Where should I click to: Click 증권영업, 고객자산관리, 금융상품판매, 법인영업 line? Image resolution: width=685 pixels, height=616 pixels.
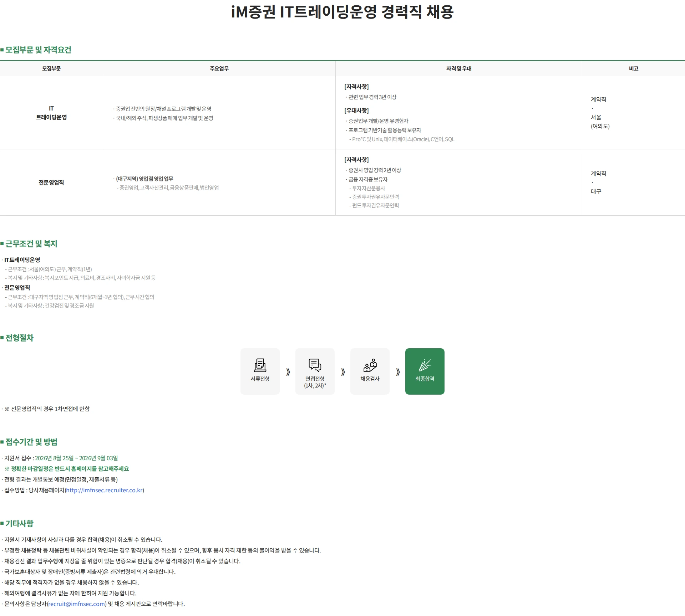(169, 188)
